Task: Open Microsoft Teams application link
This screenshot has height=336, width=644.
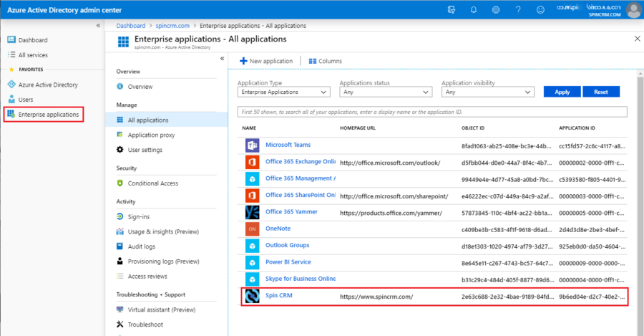Action: 288,145
